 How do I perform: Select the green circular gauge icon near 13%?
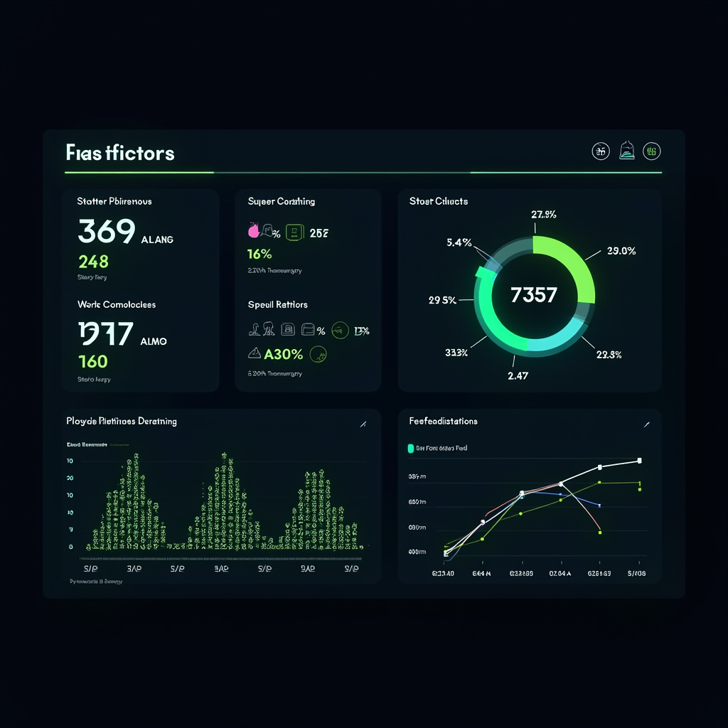click(339, 329)
